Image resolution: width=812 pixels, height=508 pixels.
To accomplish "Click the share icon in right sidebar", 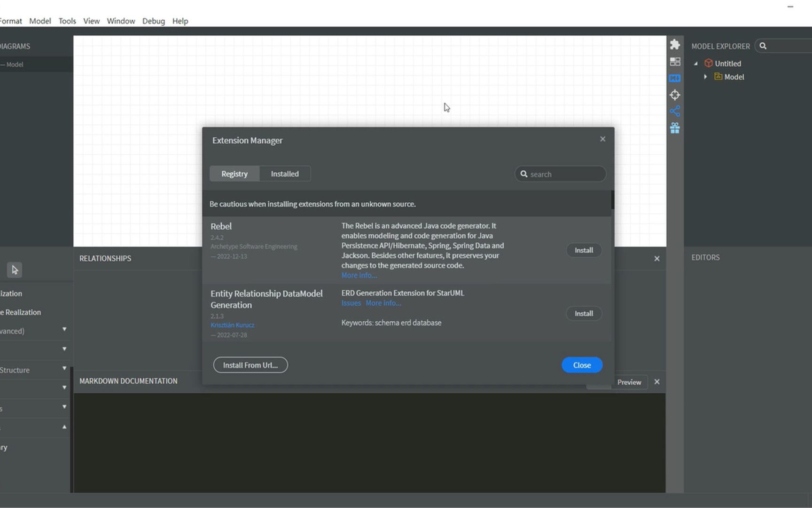I will [675, 111].
